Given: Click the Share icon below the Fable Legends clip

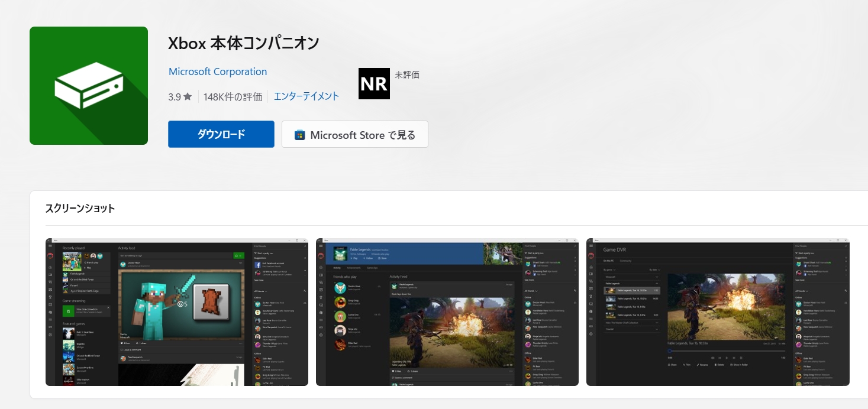Looking at the screenshot, I should [x=669, y=365].
